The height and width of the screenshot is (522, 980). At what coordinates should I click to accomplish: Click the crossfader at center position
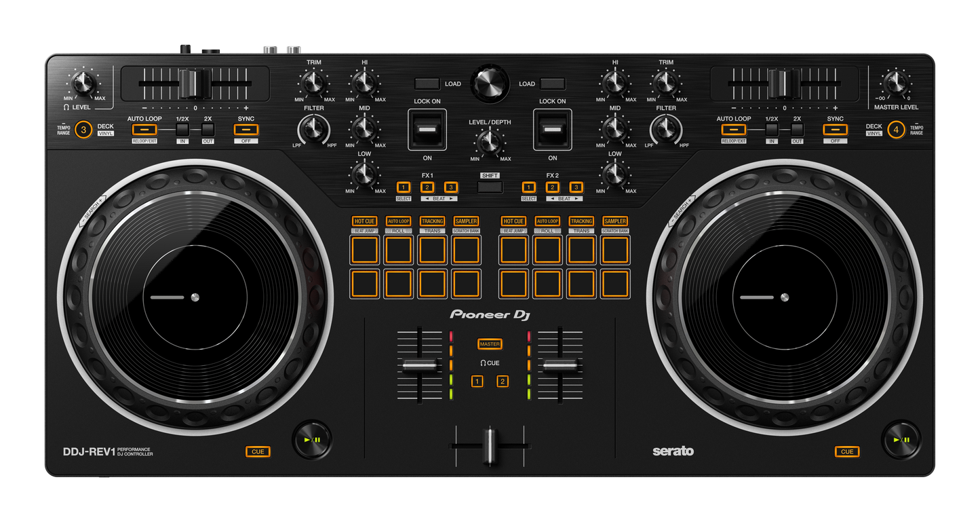(490, 447)
